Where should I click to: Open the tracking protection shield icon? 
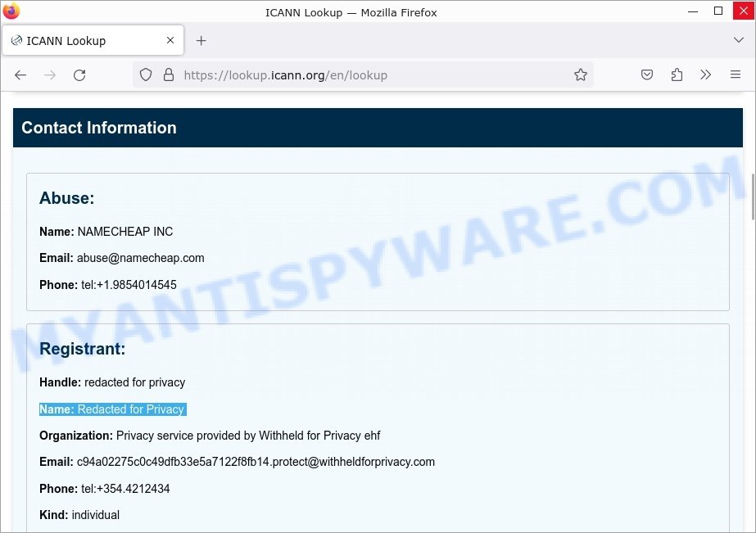146,75
